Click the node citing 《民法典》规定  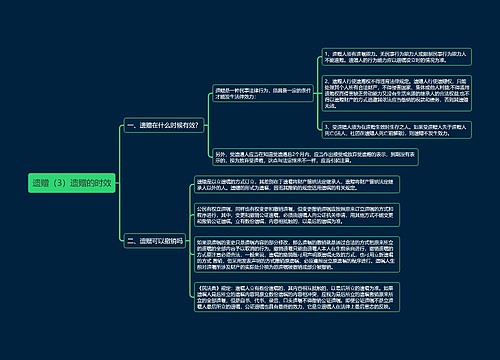(x=297, y=297)
